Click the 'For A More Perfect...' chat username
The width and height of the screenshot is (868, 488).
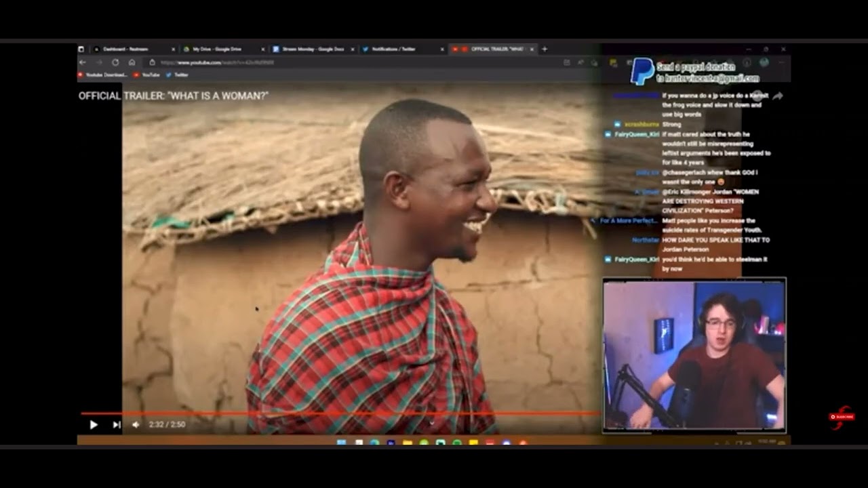coord(630,221)
